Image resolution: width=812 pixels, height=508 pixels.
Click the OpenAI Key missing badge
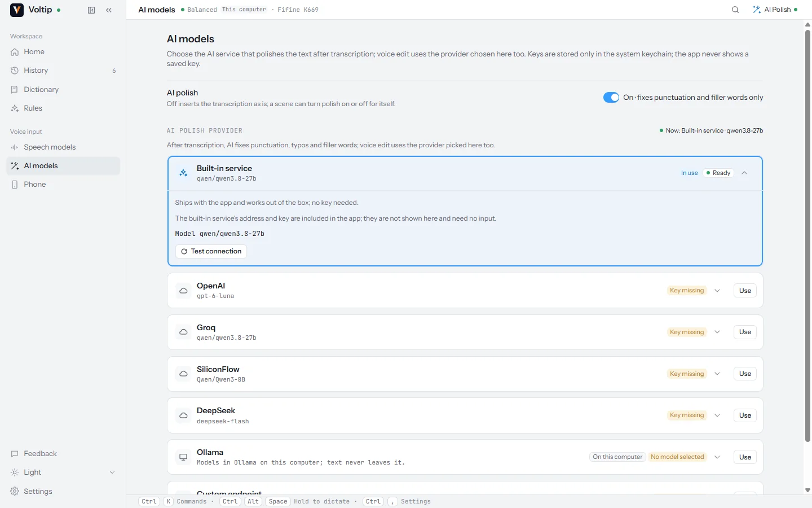point(687,291)
